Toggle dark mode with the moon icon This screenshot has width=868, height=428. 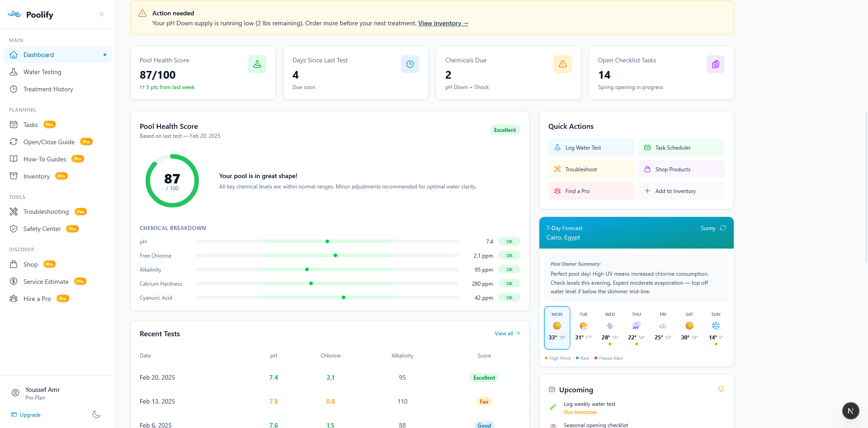[96, 414]
